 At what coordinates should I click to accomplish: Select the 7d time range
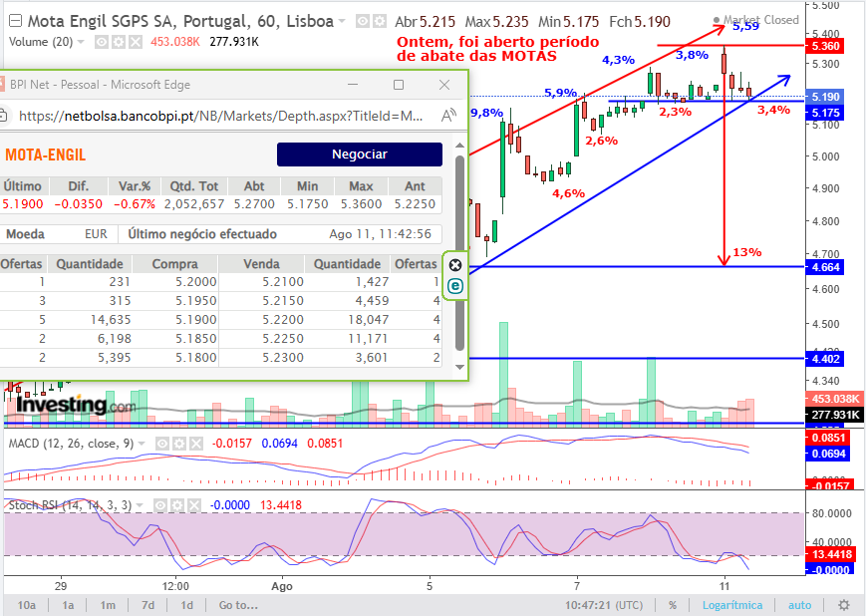tap(148, 605)
